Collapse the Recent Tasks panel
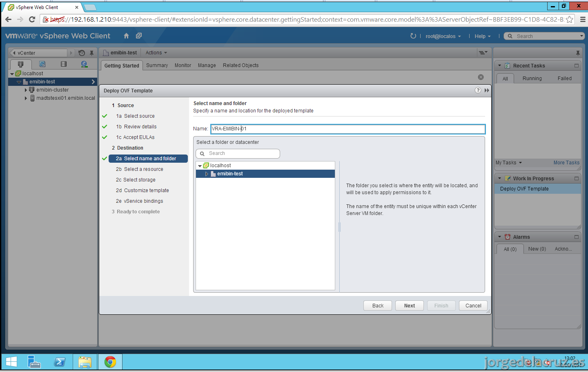 [x=499, y=65]
